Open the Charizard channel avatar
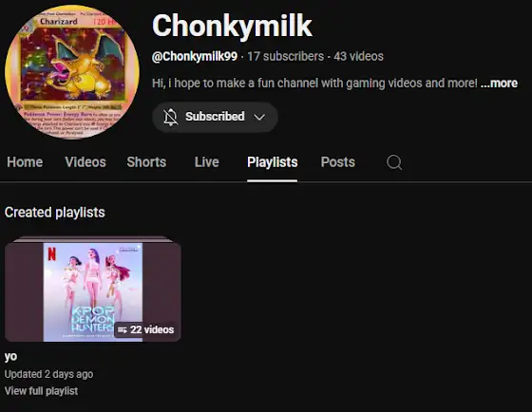Viewport: 532px width, 412px height. 72,72
